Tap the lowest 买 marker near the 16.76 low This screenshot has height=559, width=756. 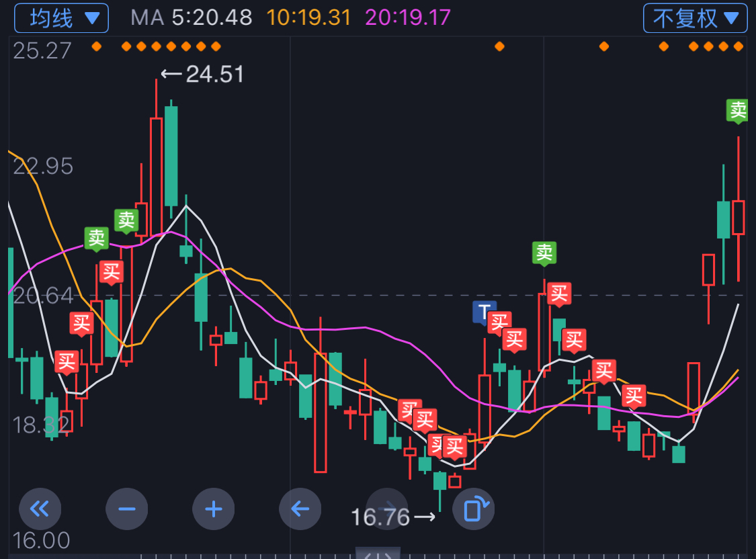click(455, 447)
